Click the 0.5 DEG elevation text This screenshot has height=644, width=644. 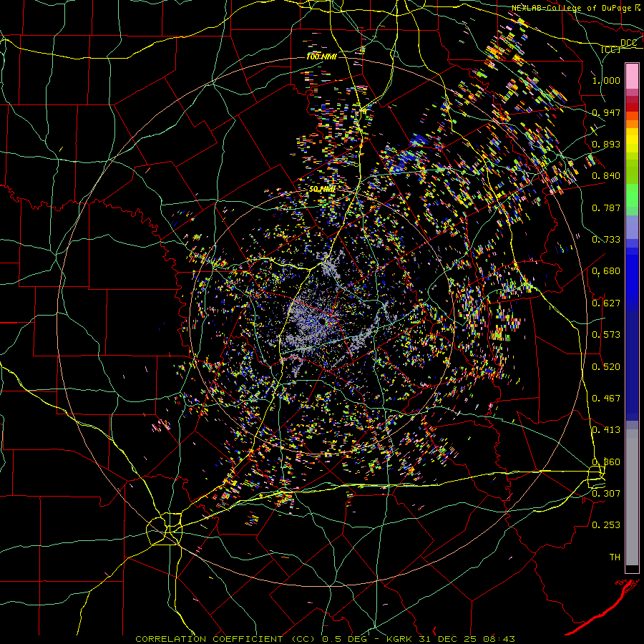(345, 639)
